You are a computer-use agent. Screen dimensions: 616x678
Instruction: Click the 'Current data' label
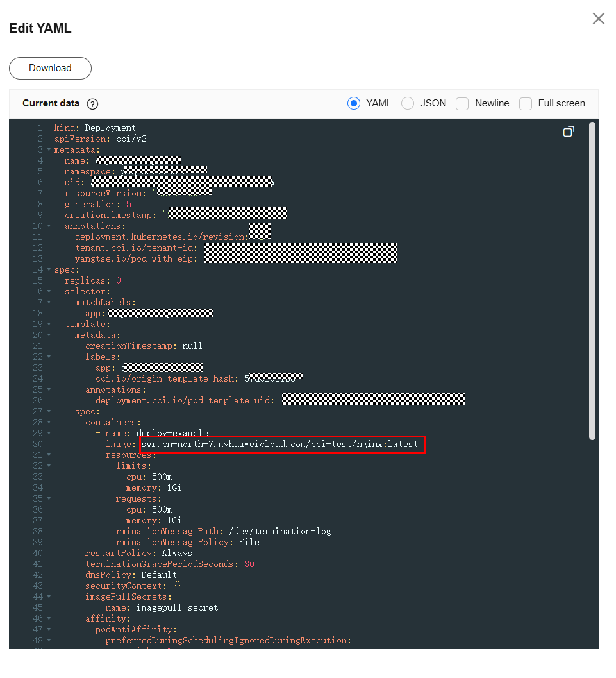point(51,103)
